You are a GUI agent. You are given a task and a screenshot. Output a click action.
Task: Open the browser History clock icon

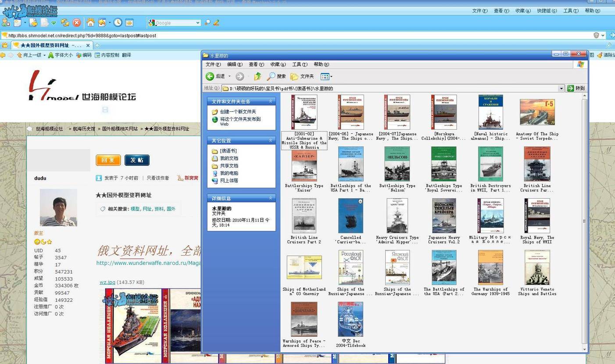(118, 22)
